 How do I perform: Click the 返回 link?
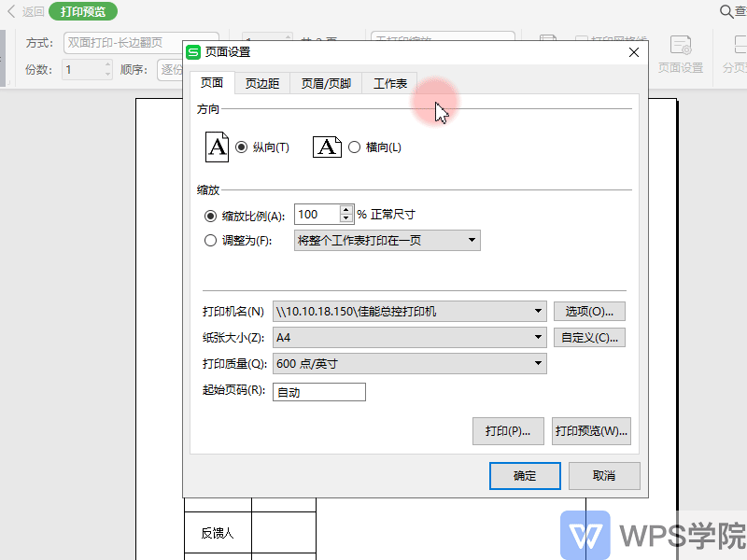coord(33,11)
